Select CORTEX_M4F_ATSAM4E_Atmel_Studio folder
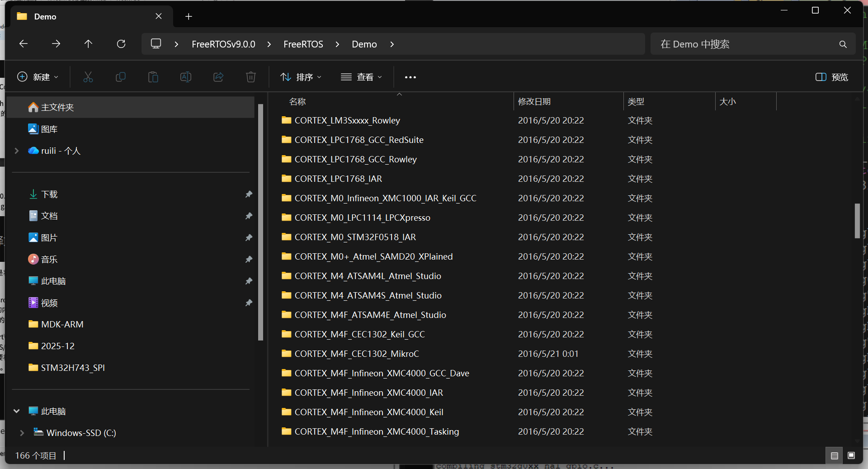This screenshot has width=868, height=469. [363, 315]
